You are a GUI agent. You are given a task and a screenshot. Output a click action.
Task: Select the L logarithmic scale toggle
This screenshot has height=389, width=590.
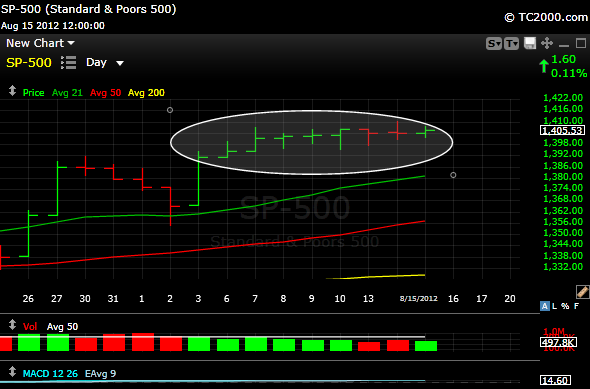tap(554, 306)
